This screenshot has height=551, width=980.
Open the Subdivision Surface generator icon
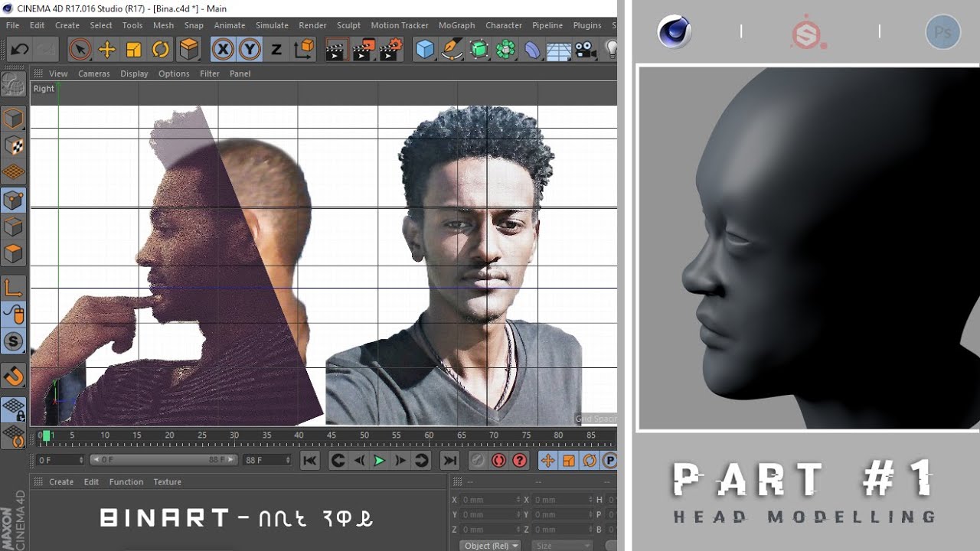[479, 51]
